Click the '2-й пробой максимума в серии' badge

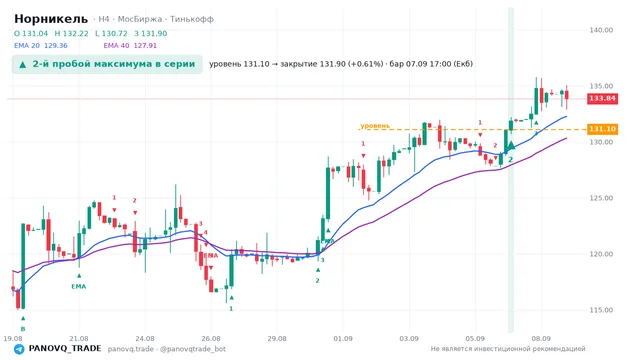tap(107, 64)
